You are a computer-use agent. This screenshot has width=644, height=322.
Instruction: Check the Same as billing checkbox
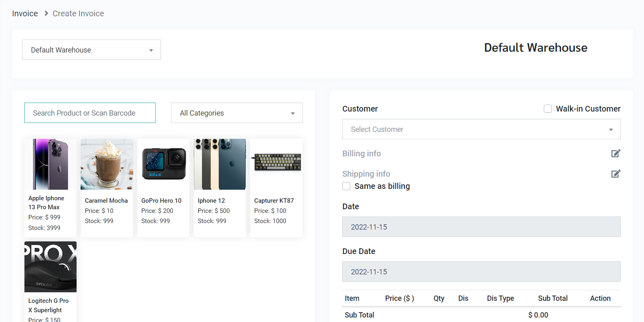pyautogui.click(x=346, y=186)
